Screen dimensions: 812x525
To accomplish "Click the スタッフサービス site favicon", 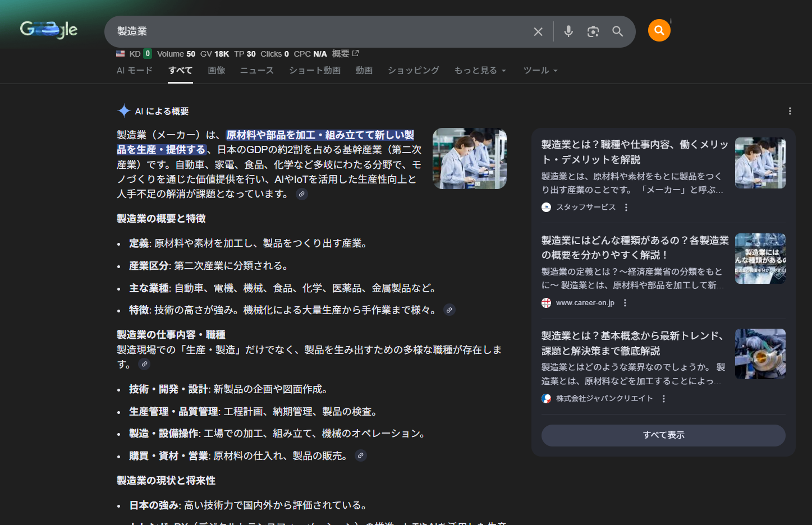I will [546, 207].
